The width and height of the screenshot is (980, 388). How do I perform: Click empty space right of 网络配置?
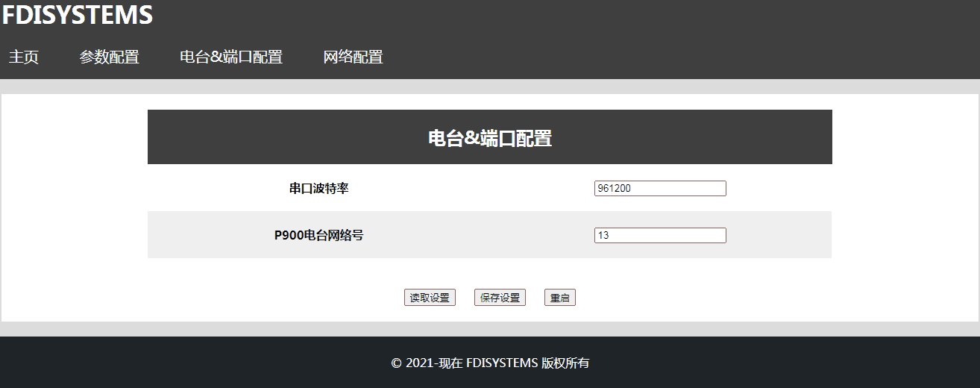coord(671,57)
